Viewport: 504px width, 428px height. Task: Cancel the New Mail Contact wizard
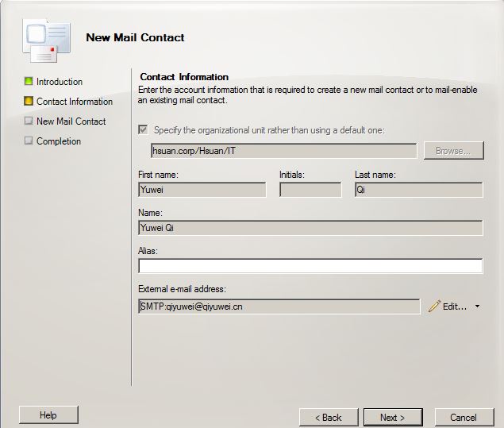click(464, 418)
